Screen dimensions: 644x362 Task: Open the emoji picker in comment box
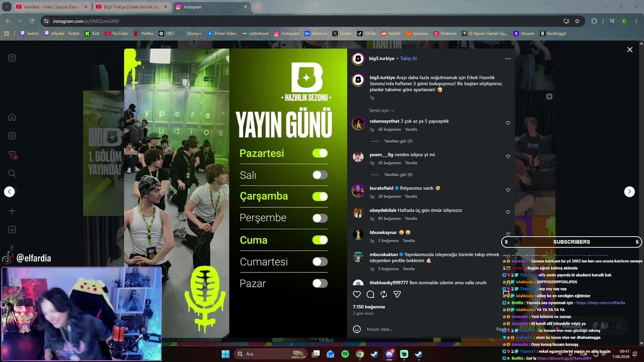click(x=357, y=329)
